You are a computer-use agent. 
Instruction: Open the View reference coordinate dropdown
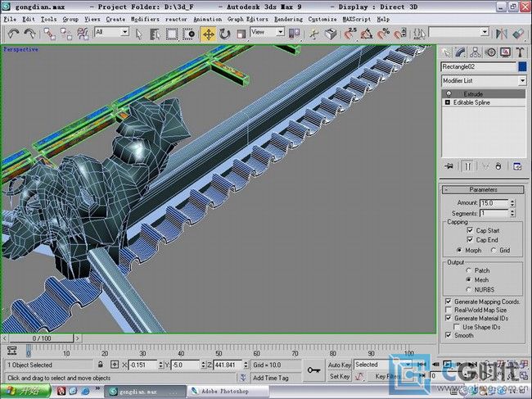[280, 32]
